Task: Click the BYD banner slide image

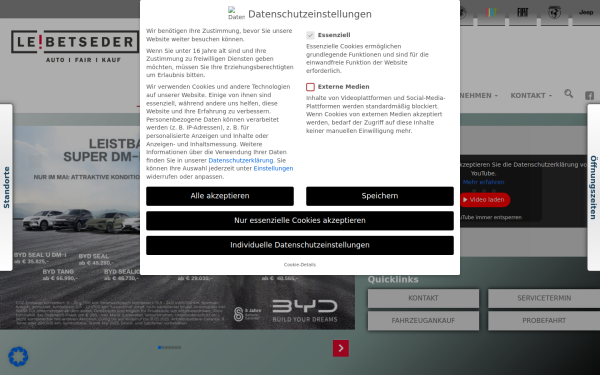Action: (x=177, y=228)
